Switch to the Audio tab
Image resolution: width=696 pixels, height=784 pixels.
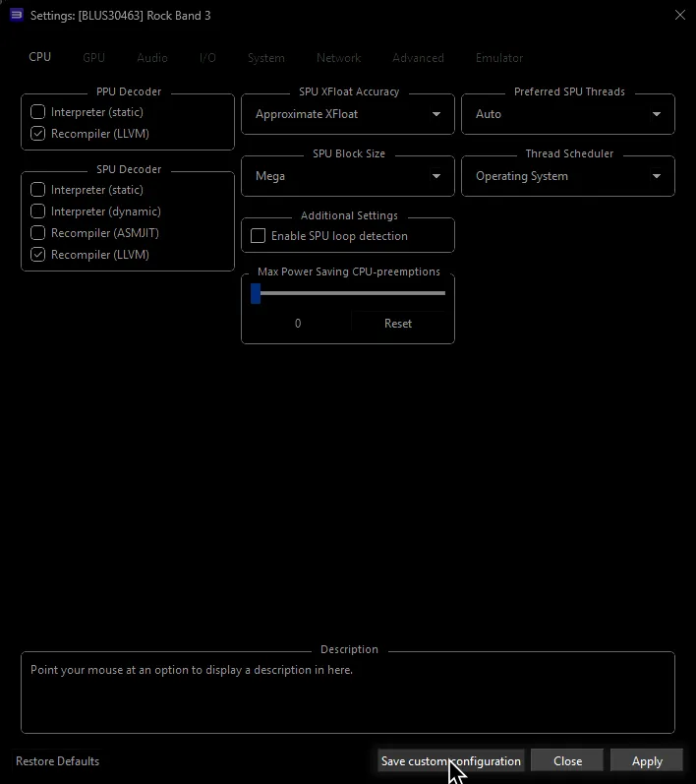(152, 58)
